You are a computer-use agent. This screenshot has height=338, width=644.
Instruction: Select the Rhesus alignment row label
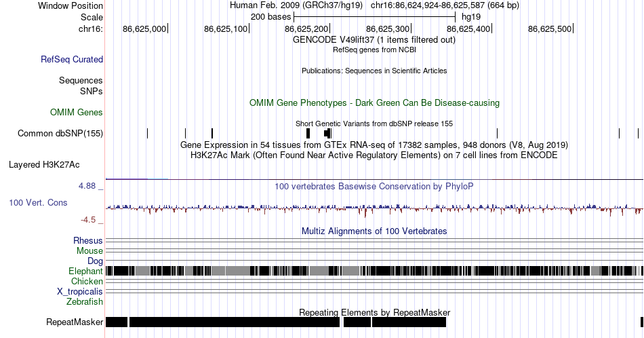click(x=88, y=240)
